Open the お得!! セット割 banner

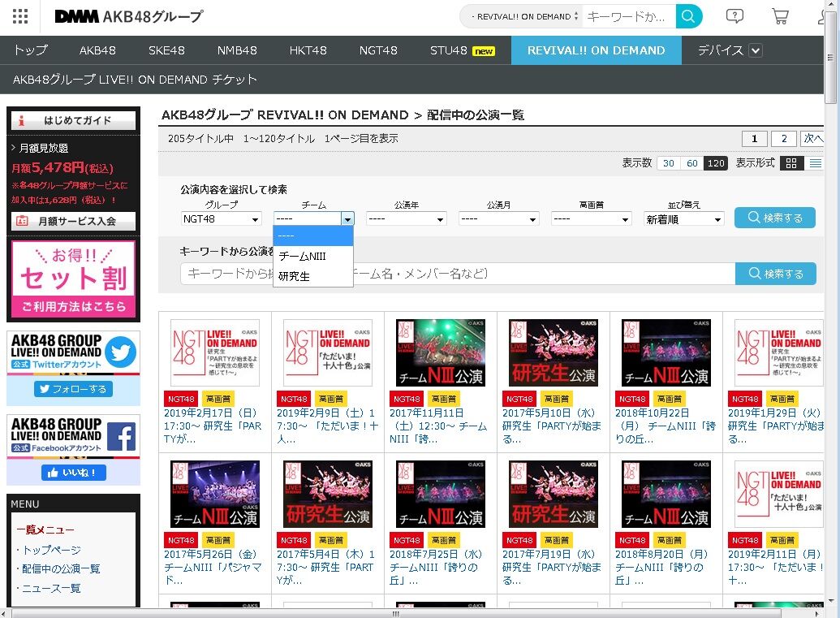click(73, 279)
